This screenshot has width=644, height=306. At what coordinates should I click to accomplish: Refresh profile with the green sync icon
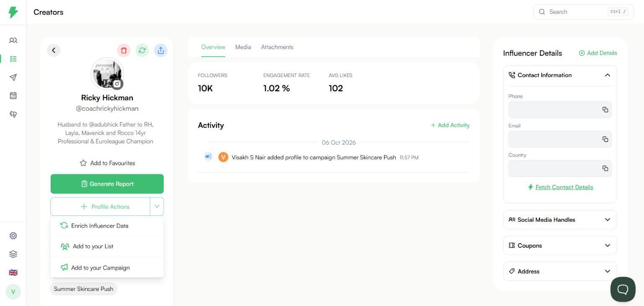(142, 50)
